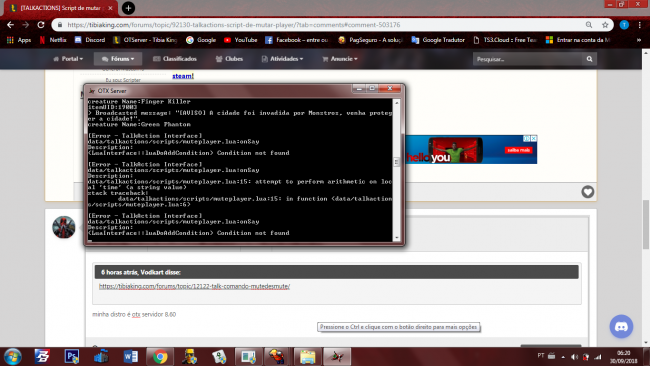Image resolution: width=650 pixels, height=366 pixels.
Task: Click the forum search magnifier button
Action: [x=589, y=59]
